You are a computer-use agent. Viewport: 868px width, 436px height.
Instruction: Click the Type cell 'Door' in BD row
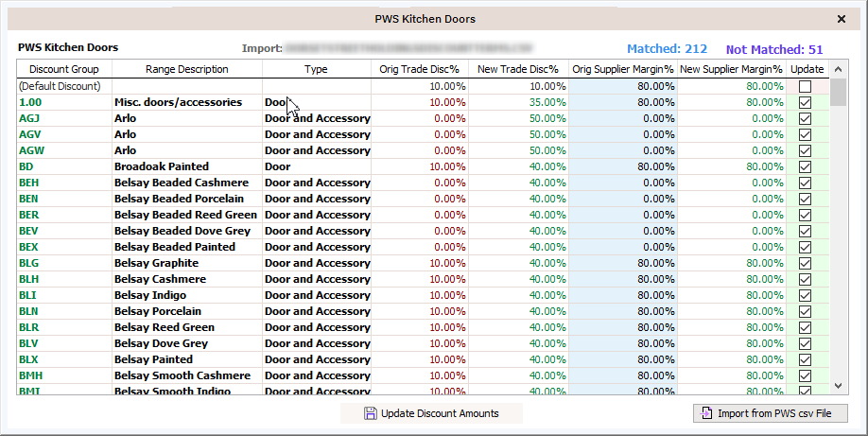pyautogui.click(x=316, y=166)
